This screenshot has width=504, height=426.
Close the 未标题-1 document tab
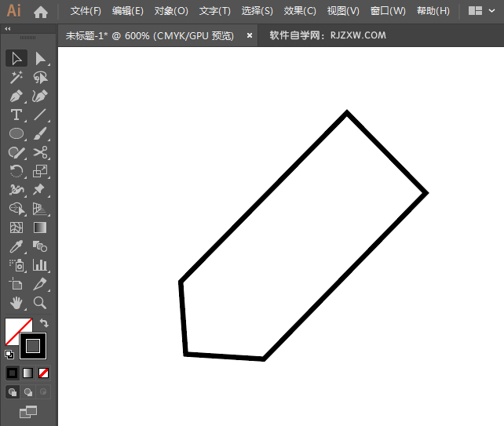click(x=250, y=35)
